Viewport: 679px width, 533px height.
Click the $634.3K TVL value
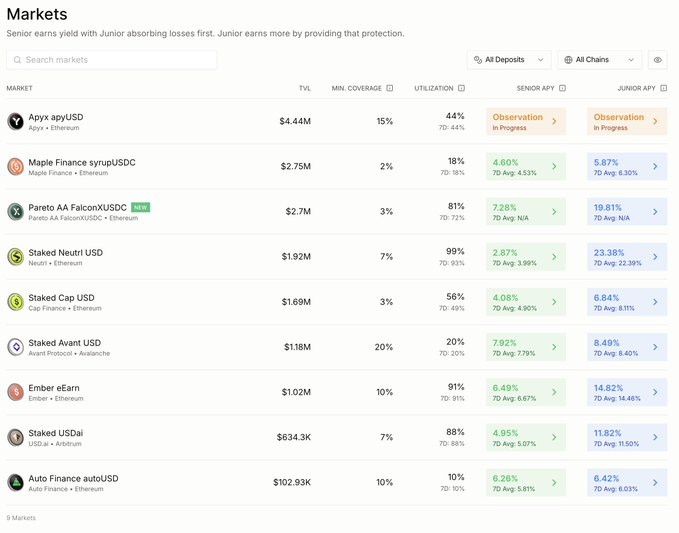tap(294, 437)
